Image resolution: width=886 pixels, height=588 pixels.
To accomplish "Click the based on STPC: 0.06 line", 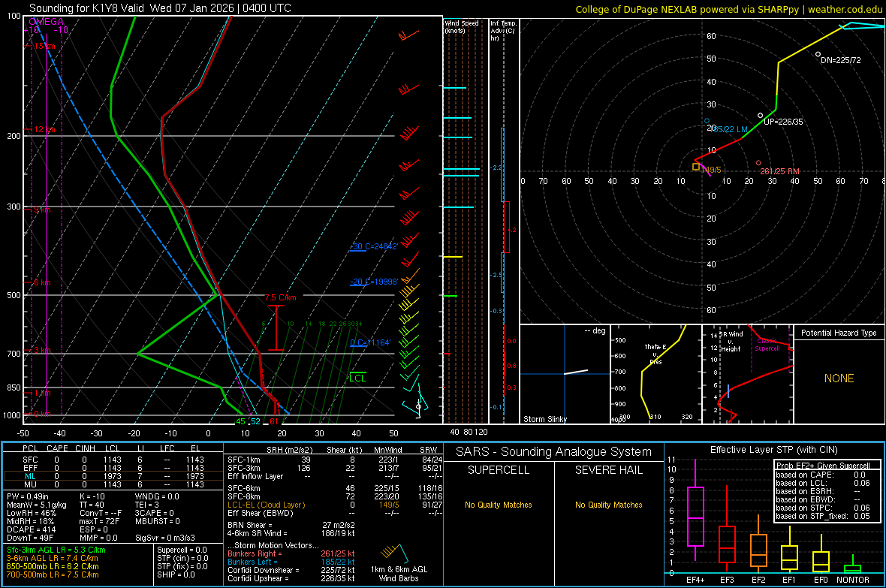I will pos(823,508).
